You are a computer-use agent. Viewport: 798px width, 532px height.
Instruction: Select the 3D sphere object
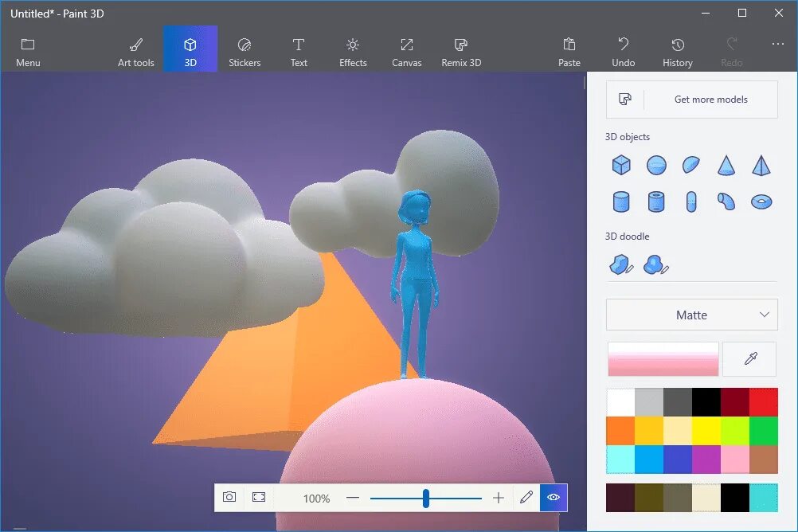[656, 166]
